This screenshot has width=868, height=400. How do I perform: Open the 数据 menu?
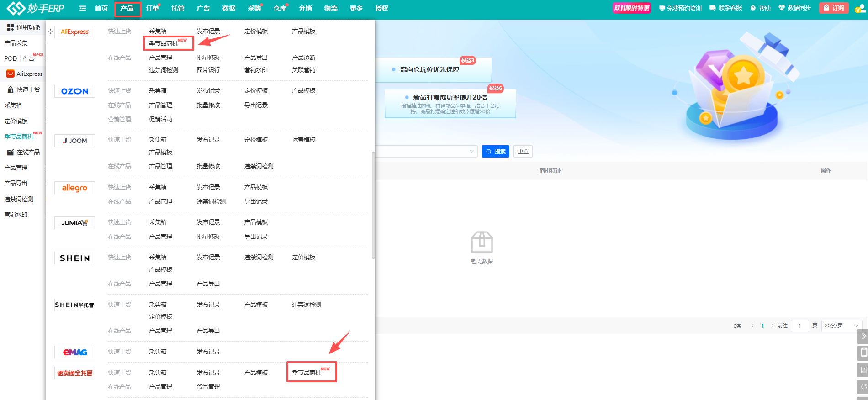pos(228,8)
